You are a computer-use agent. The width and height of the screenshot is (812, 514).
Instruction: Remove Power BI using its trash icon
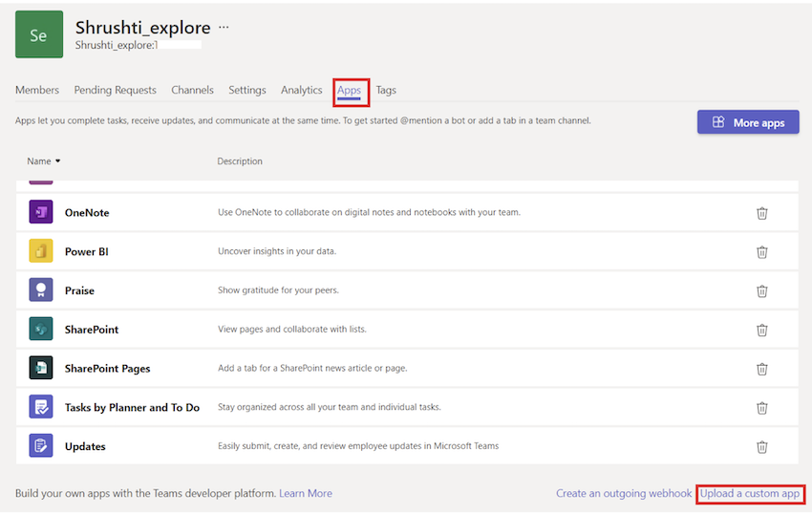pos(761,252)
